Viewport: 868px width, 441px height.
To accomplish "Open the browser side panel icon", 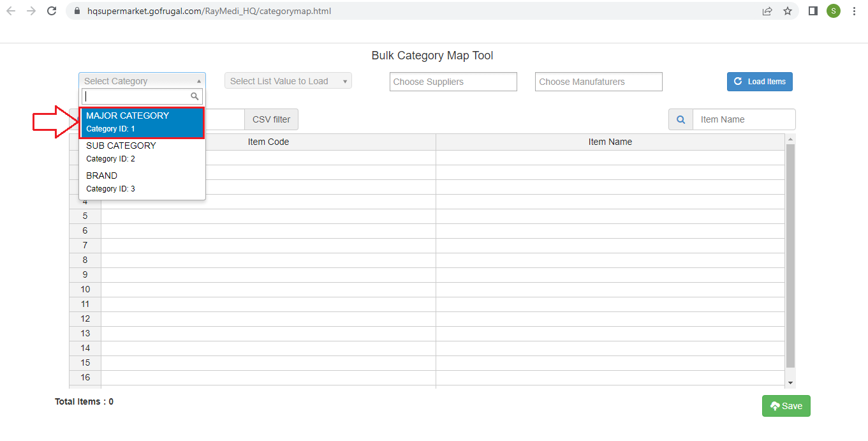I will (x=813, y=11).
